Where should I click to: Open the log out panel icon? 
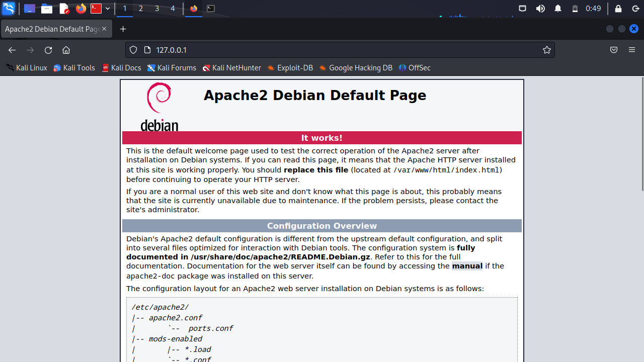tap(635, 9)
